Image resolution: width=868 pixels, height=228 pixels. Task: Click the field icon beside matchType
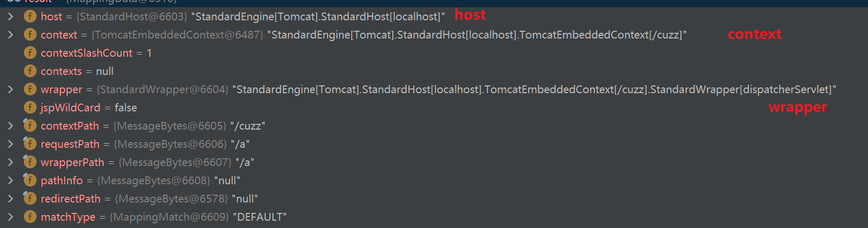click(x=30, y=217)
